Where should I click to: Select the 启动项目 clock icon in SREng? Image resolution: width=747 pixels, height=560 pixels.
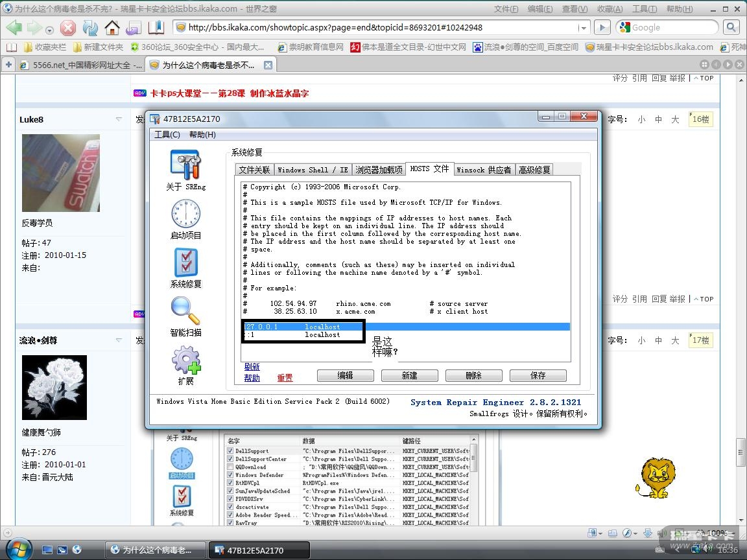[x=185, y=214]
